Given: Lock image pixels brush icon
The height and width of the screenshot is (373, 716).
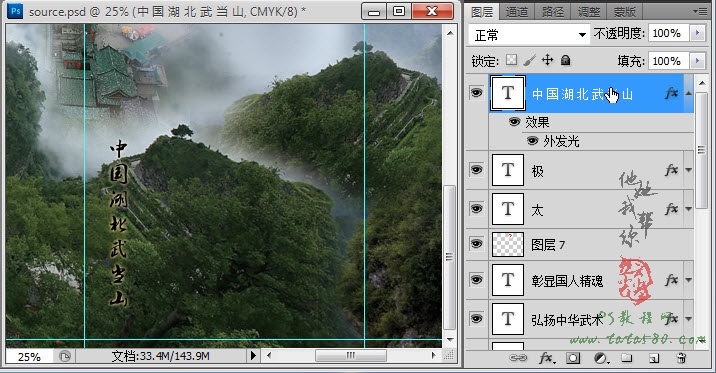Looking at the screenshot, I should pos(529,60).
